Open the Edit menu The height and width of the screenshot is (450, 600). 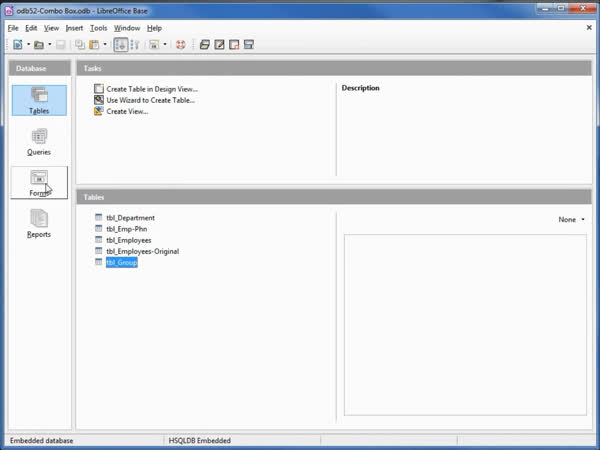pos(31,28)
